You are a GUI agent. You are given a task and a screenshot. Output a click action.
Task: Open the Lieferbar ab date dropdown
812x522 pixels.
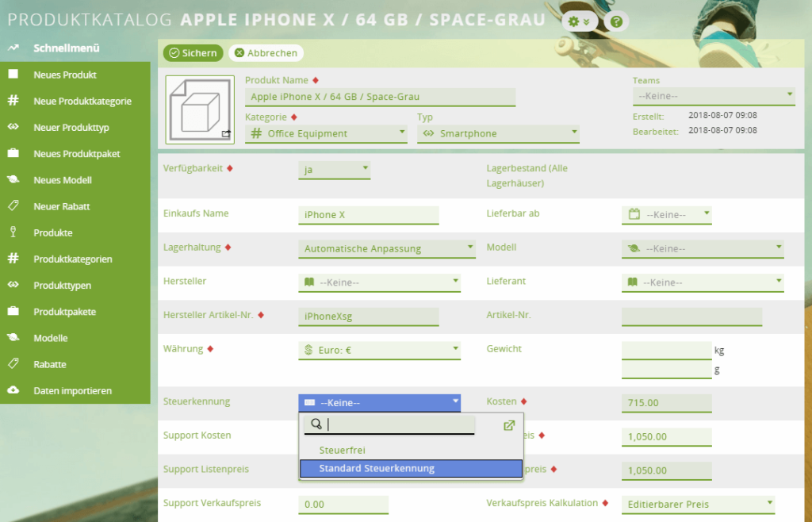click(666, 214)
